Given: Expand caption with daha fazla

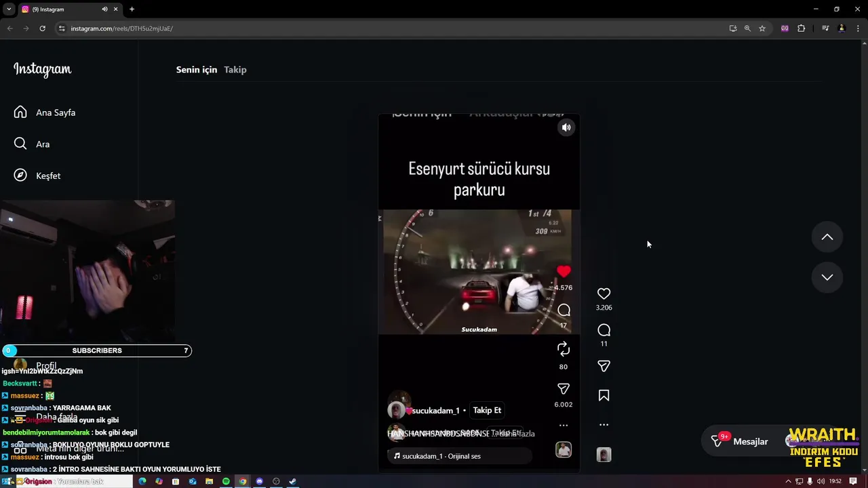Looking at the screenshot, I should [517, 434].
